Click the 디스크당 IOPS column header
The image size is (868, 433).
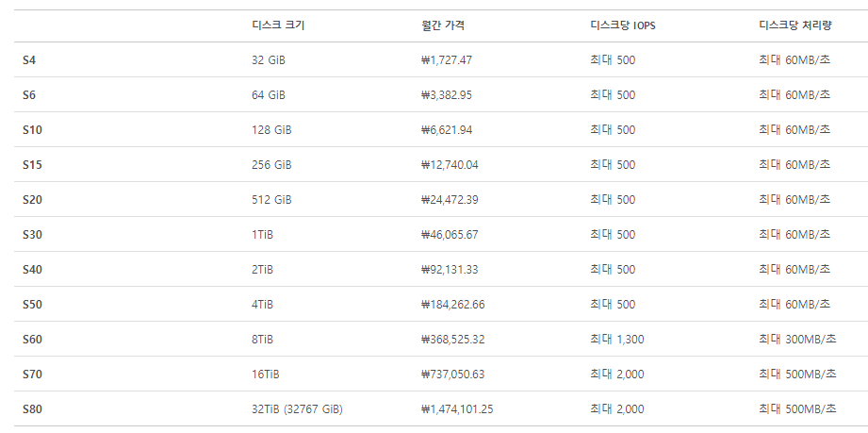pos(623,25)
